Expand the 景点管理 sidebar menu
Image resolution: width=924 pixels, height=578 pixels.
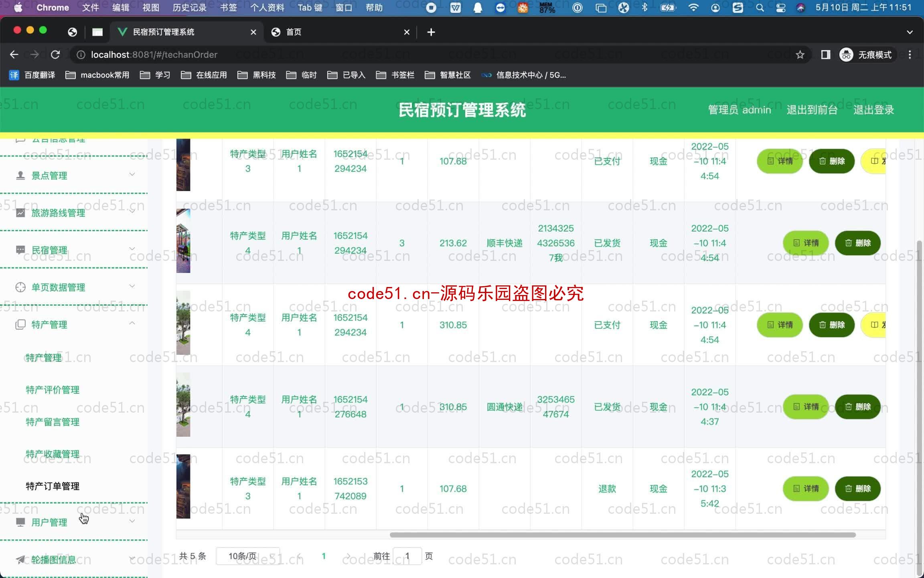pos(75,175)
